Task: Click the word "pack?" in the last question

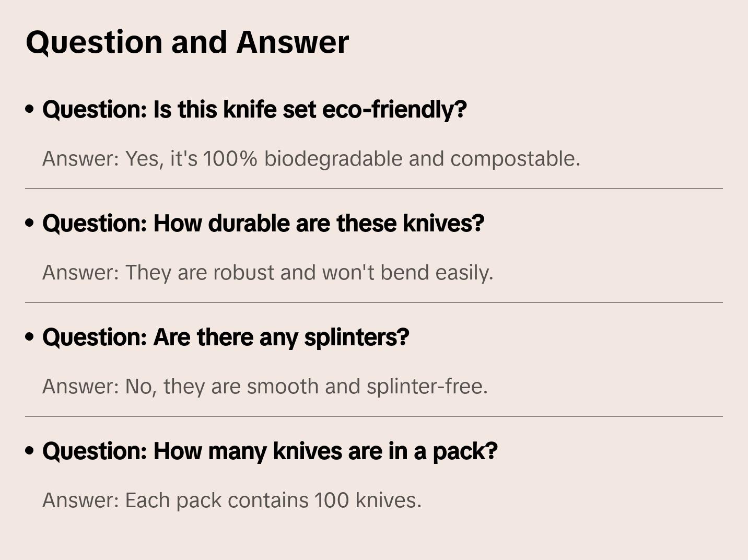Action: [465, 451]
